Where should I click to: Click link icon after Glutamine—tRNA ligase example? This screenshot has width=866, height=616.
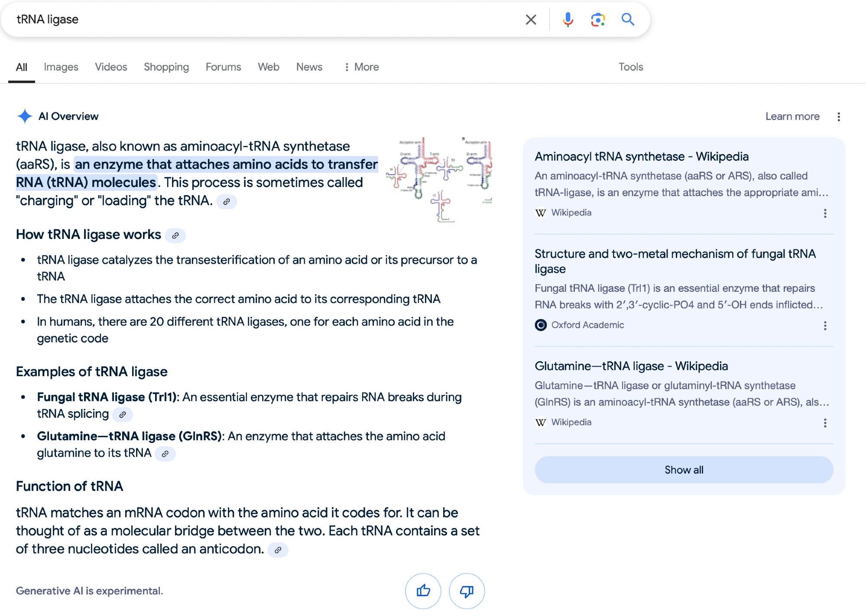point(165,454)
